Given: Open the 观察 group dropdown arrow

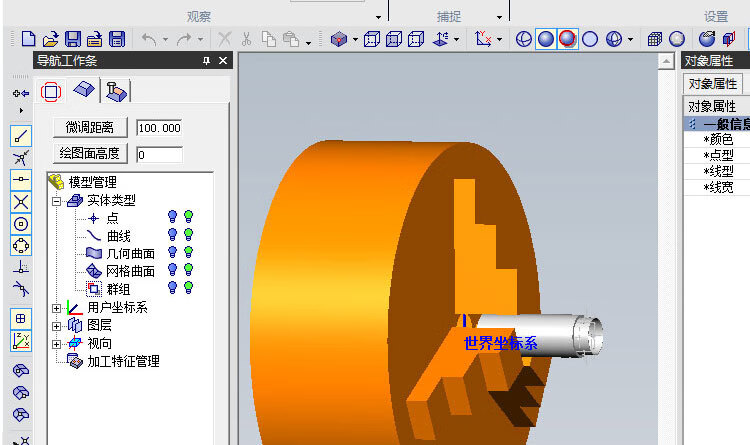Looking at the screenshot, I should point(378,17).
